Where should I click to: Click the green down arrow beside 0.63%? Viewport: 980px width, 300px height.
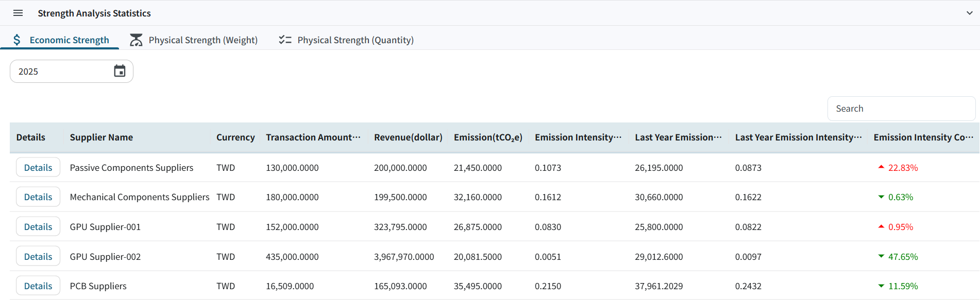(x=881, y=197)
